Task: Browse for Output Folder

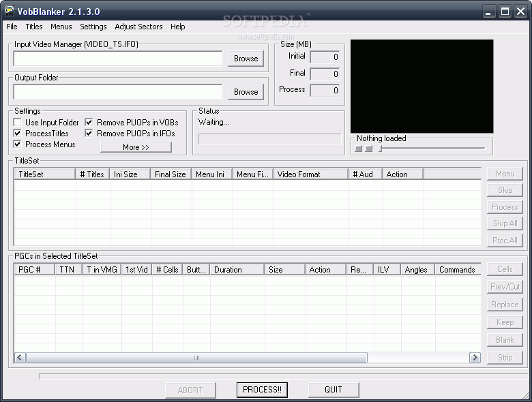Action: coord(246,92)
